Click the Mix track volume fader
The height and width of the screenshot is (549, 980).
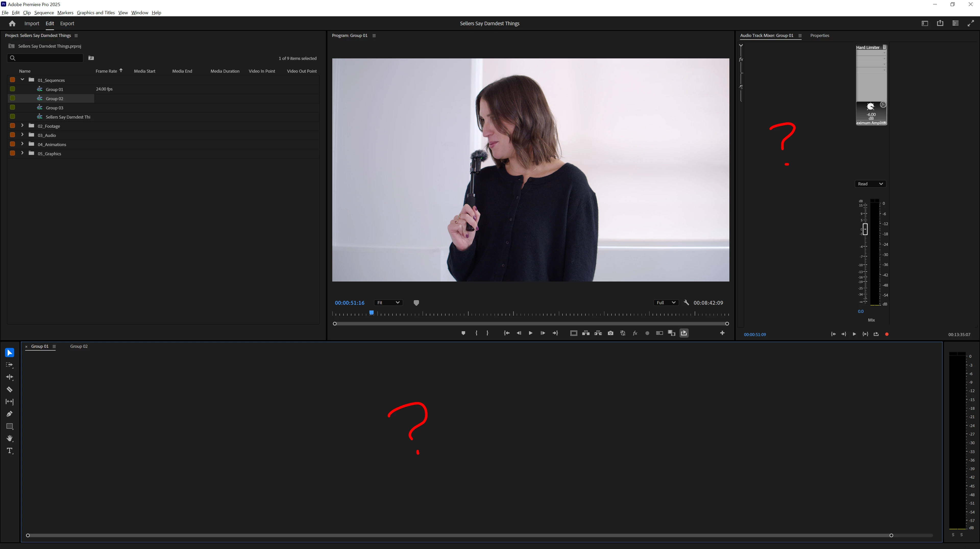pyautogui.click(x=865, y=229)
